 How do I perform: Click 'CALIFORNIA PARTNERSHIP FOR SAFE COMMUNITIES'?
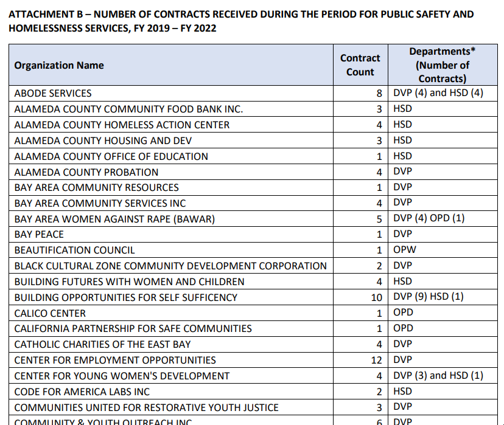133,328
